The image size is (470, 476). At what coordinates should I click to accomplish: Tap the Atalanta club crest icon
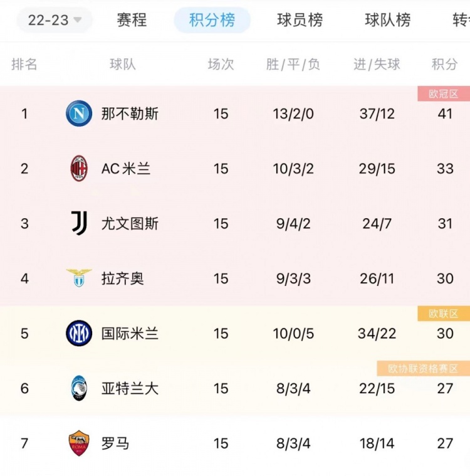(x=79, y=388)
